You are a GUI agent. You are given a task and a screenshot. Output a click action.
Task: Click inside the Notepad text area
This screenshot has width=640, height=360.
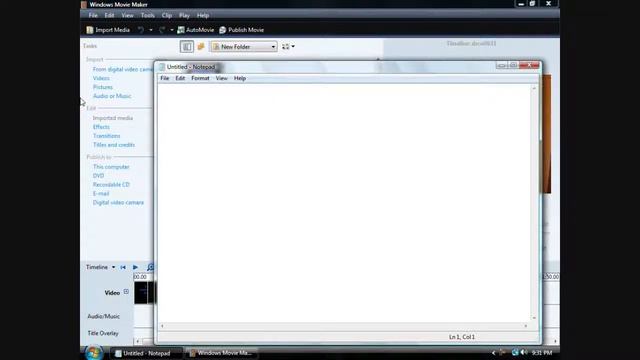click(344, 202)
